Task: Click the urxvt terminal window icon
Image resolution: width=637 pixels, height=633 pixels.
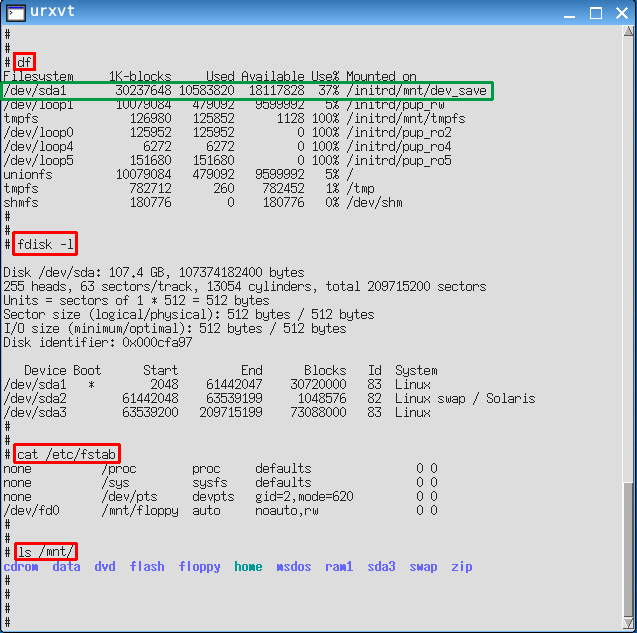Action: pos(15,14)
